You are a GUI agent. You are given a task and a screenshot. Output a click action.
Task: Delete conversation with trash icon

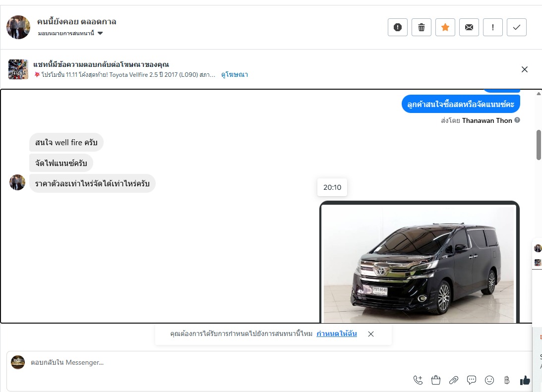422,27
